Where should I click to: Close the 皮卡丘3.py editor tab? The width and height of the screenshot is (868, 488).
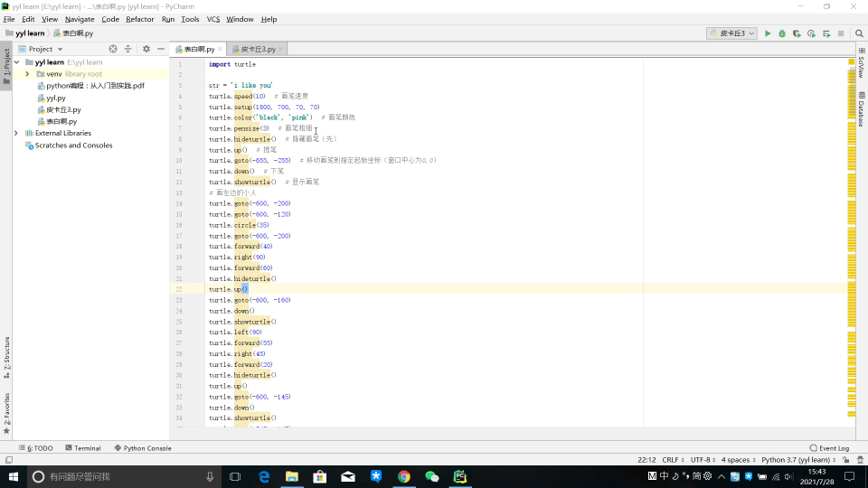point(280,49)
